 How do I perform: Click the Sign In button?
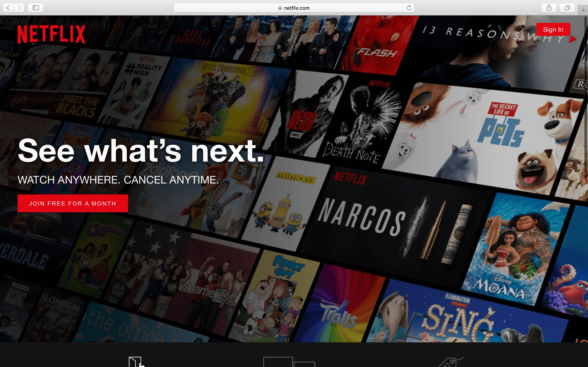point(553,29)
